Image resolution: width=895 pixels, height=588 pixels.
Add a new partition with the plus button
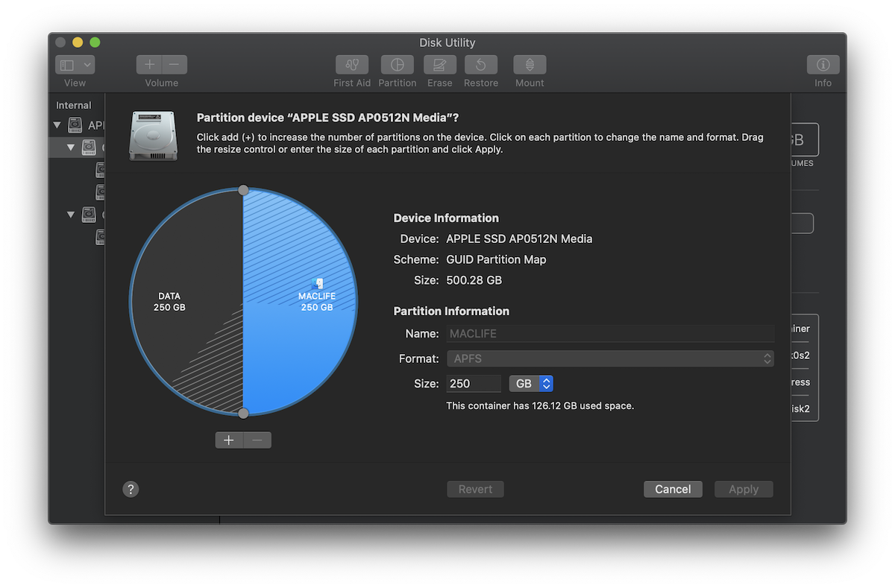(x=229, y=440)
